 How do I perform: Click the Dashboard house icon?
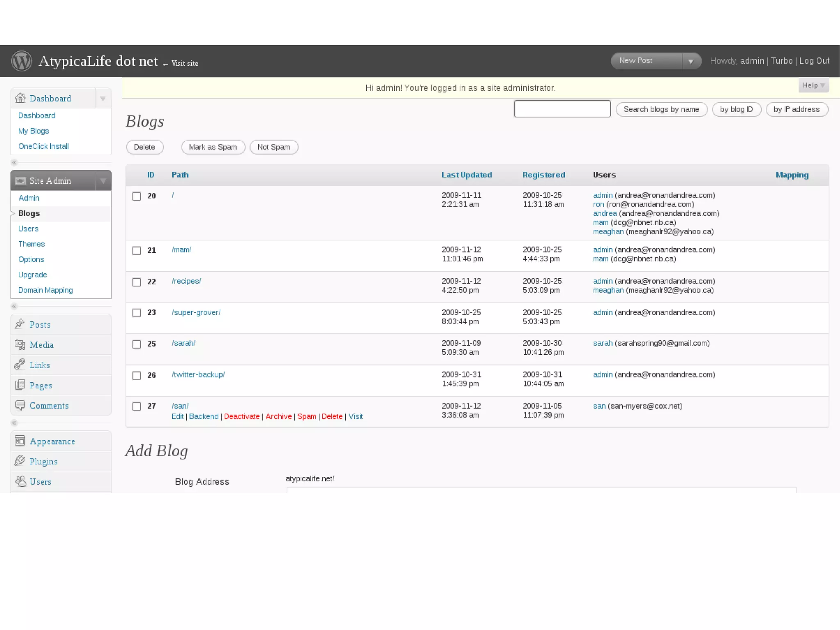pos(20,98)
